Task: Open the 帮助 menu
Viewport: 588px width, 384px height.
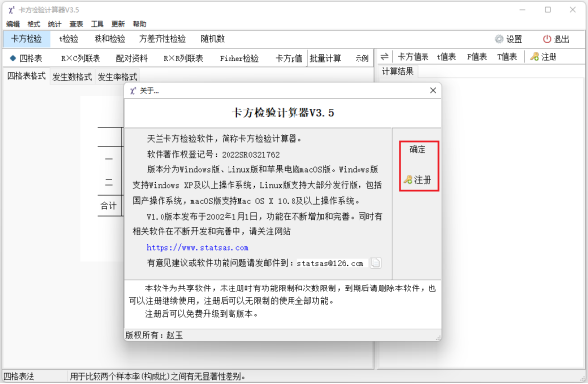Action: (x=140, y=24)
